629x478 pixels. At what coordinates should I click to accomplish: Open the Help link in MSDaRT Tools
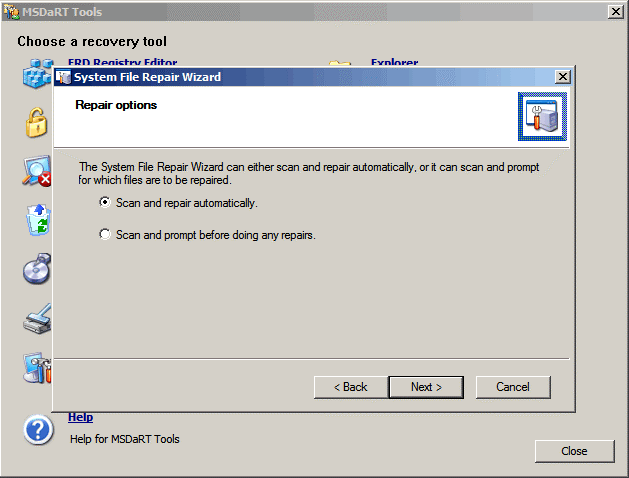click(x=80, y=417)
